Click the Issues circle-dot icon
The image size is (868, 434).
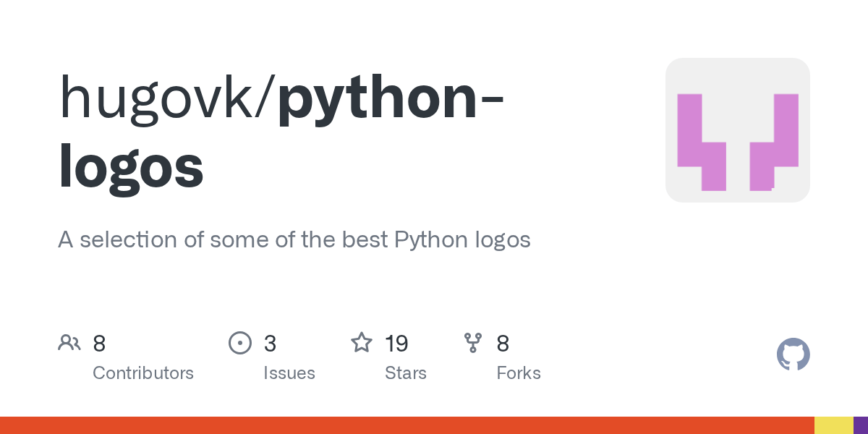[239, 342]
